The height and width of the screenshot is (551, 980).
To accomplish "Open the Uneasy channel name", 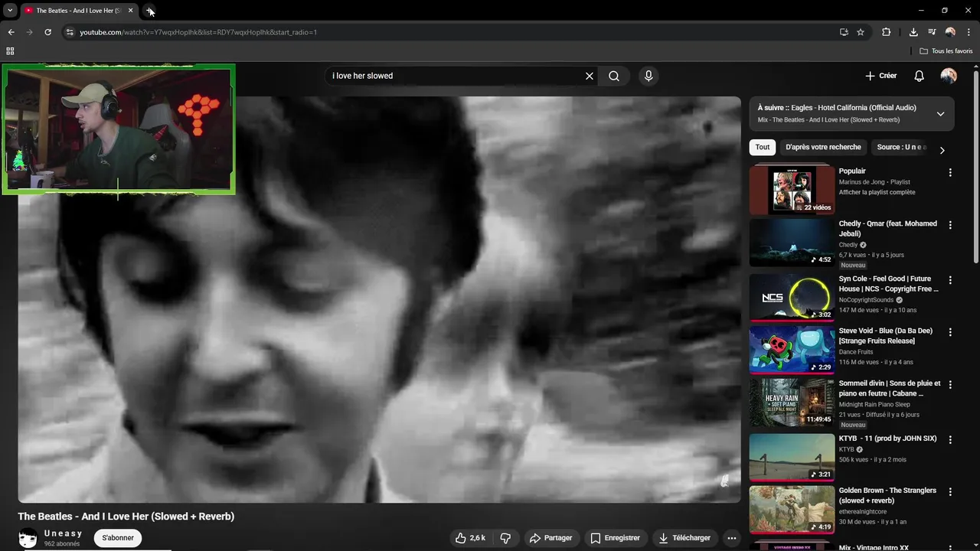I will (x=64, y=533).
